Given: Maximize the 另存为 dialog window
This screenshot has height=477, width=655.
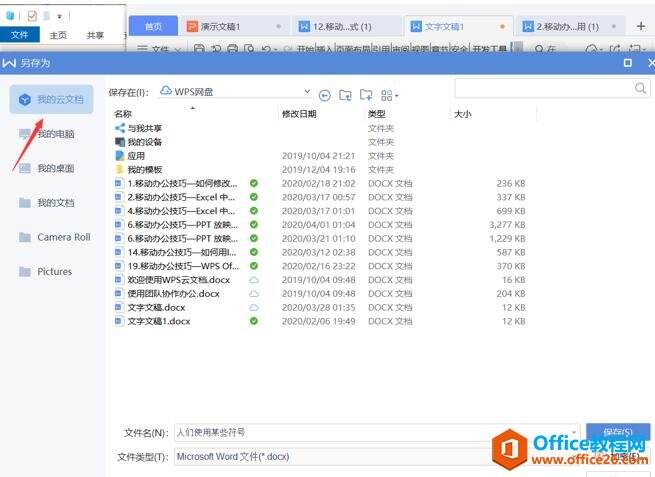Looking at the screenshot, I should tap(627, 63).
